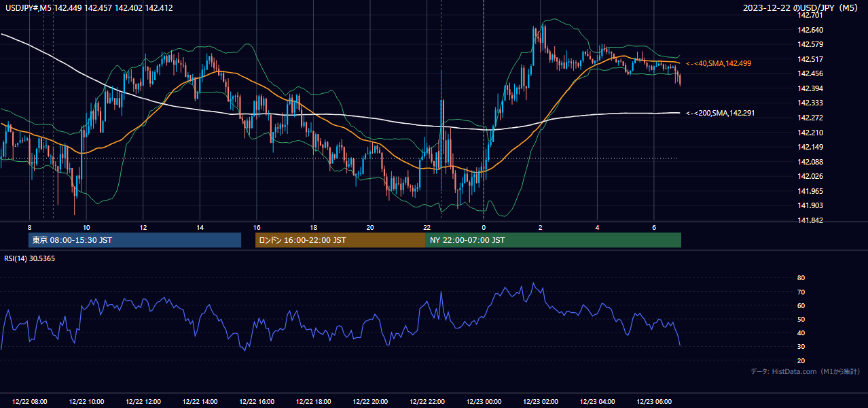
Task: Click the 200 SMA label 142.291
Action: [719, 113]
